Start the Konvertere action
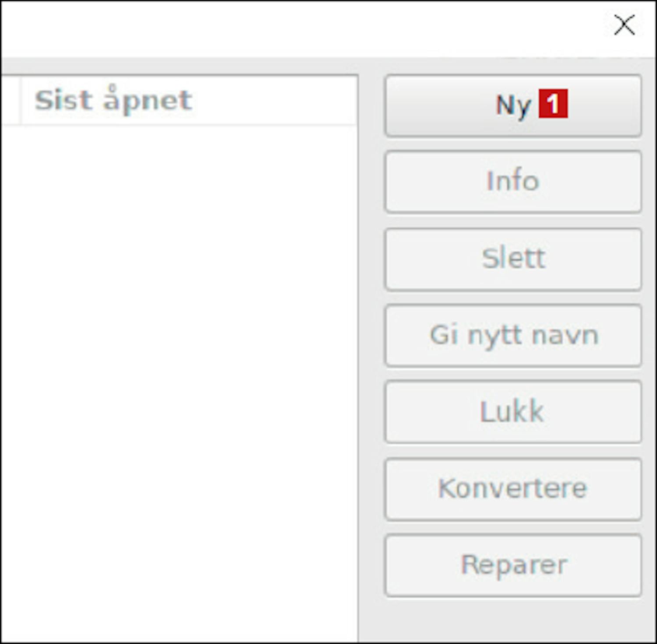The image size is (657, 644). pyautogui.click(x=513, y=489)
